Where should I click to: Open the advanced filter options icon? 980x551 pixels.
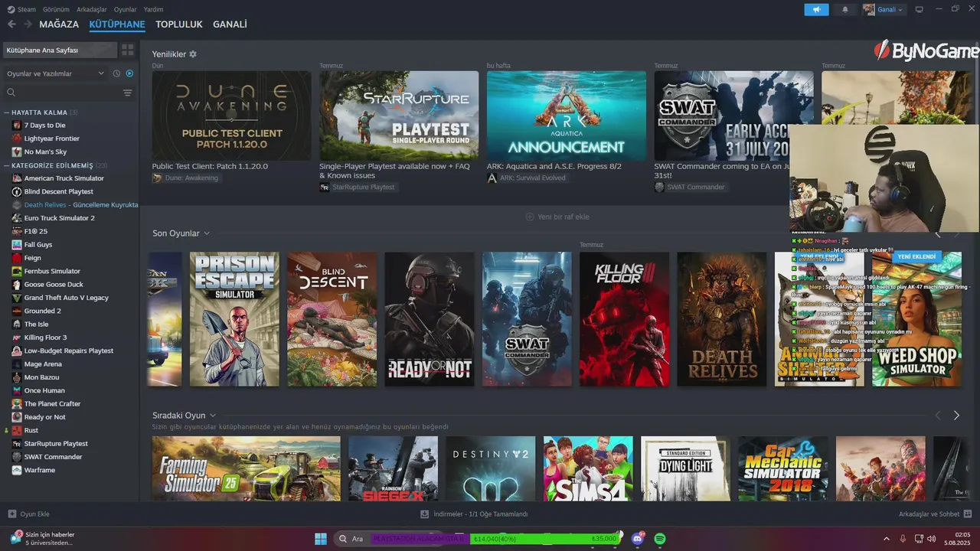[128, 93]
